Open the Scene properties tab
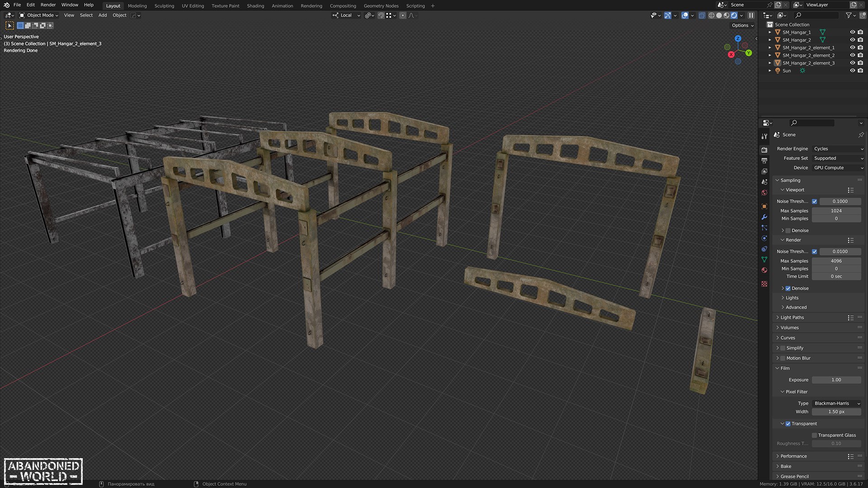Viewport: 868px width, 488px height. click(764, 182)
